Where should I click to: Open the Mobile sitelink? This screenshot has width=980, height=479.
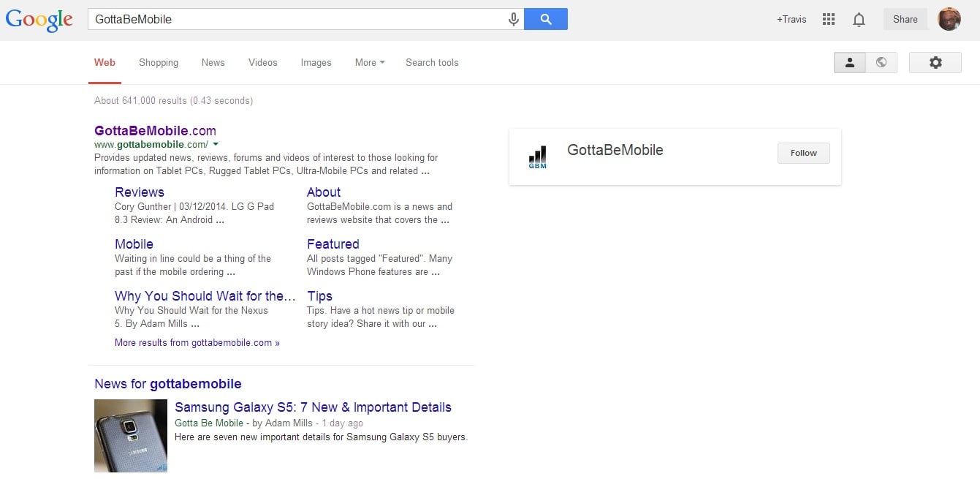pos(134,244)
